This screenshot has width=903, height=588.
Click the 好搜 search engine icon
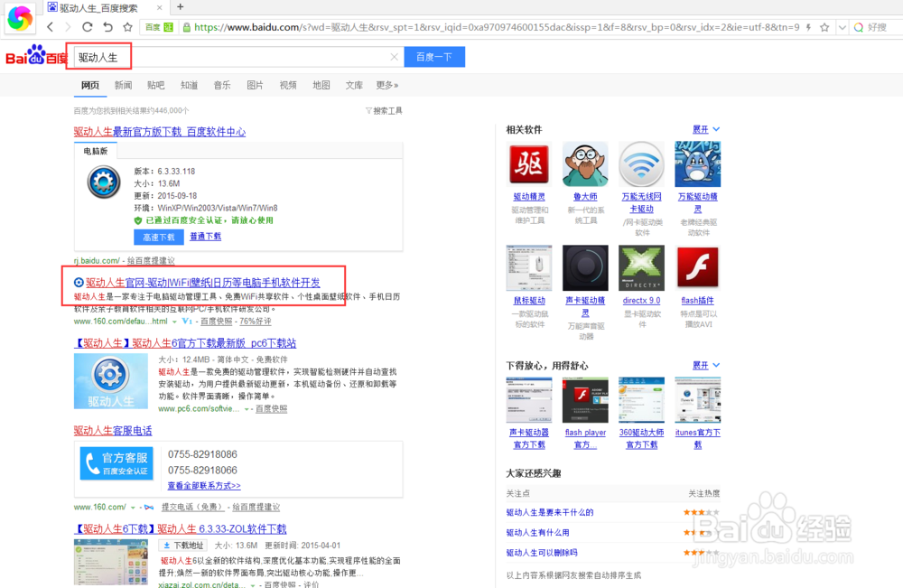(x=859, y=27)
